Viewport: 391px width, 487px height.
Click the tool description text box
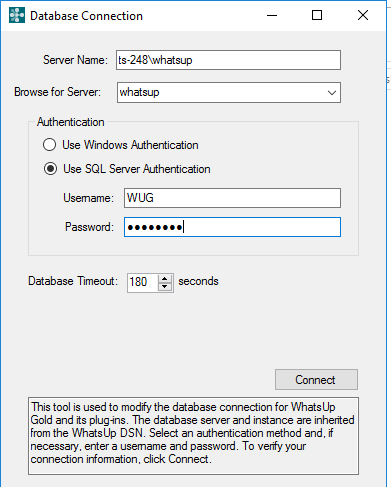193,436
